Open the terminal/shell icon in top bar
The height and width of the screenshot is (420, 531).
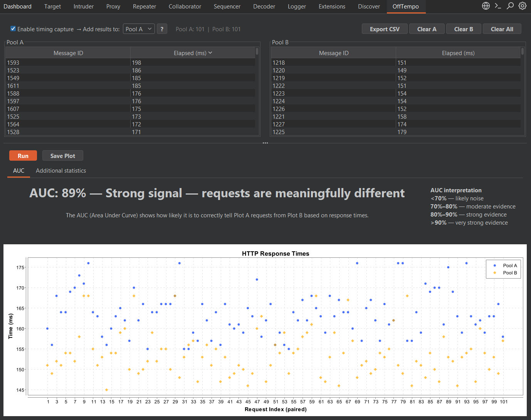(498, 6)
